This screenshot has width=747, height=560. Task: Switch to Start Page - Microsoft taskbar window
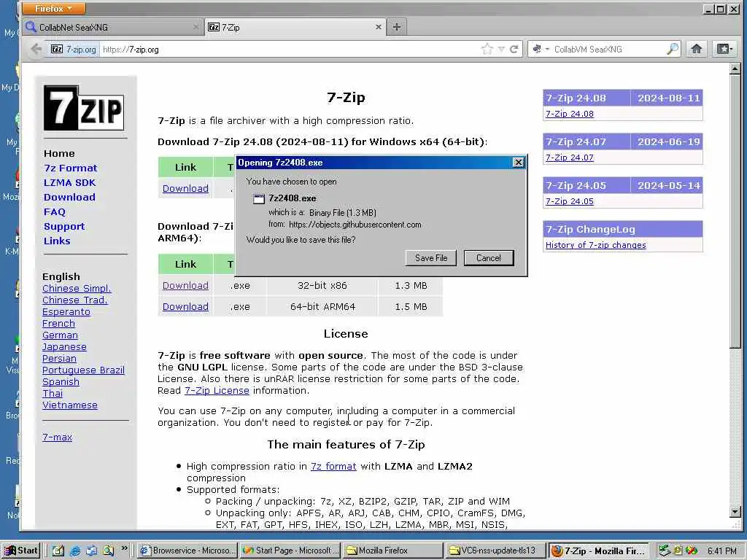(290, 551)
